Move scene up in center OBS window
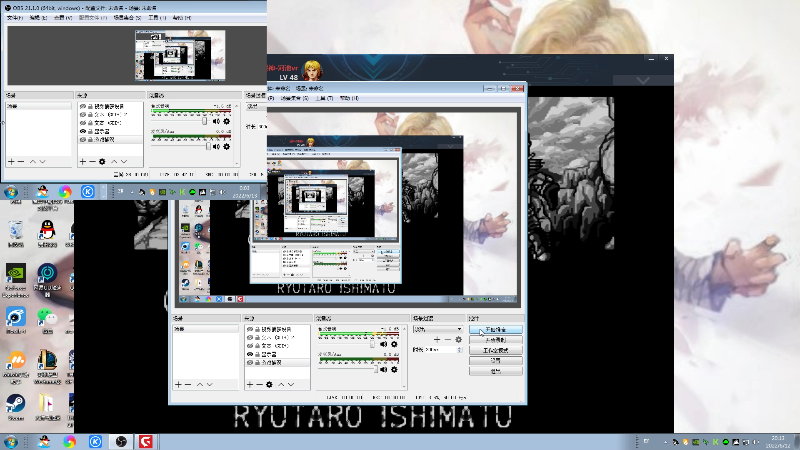 pyautogui.click(x=199, y=384)
